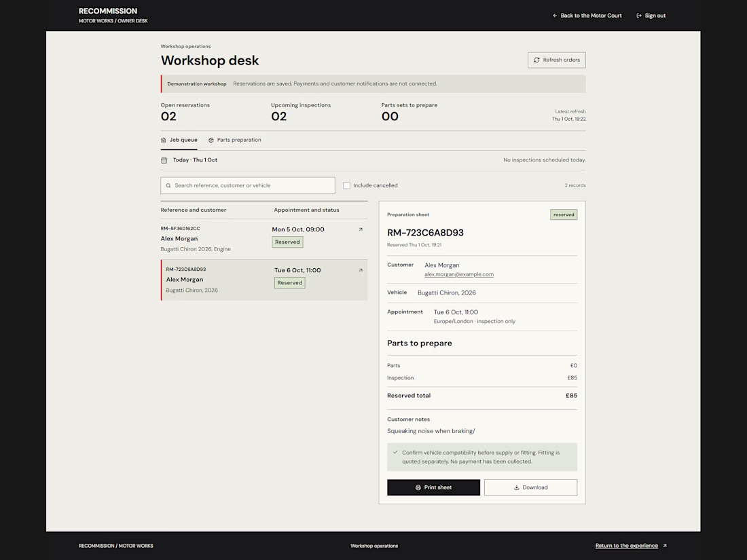Print the preparation sheet
Viewport: 747px width, 560px height.
pos(433,487)
